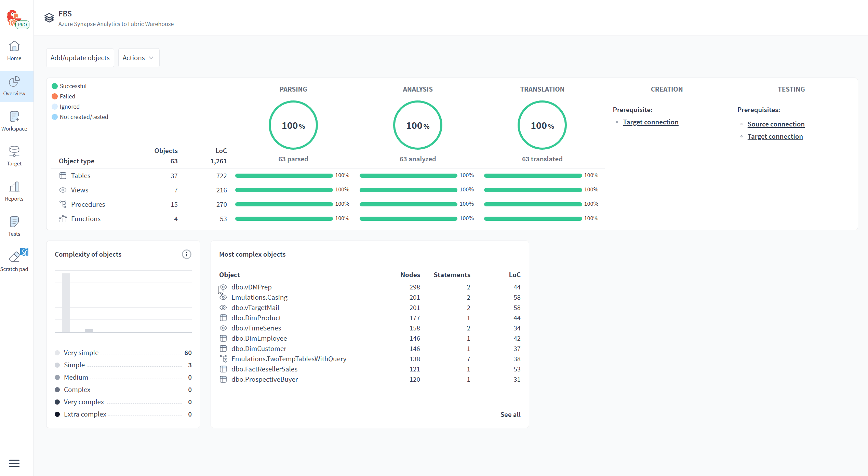Screen dimensions: 868x476
Task: Click the Views parsing progress bar
Action: (x=284, y=190)
